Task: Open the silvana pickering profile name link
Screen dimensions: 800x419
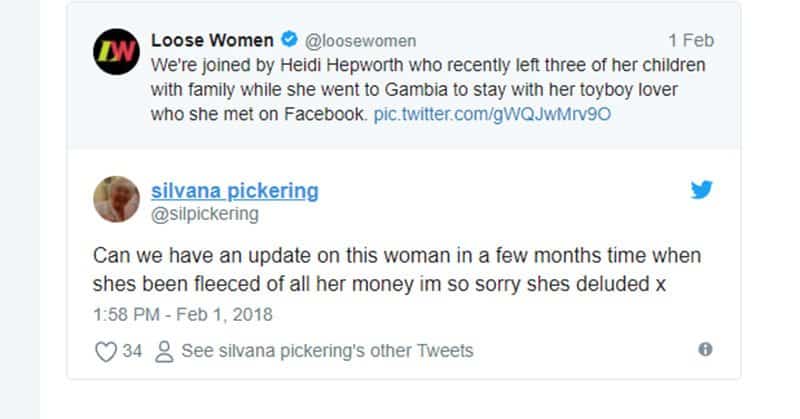Action: pos(235,191)
